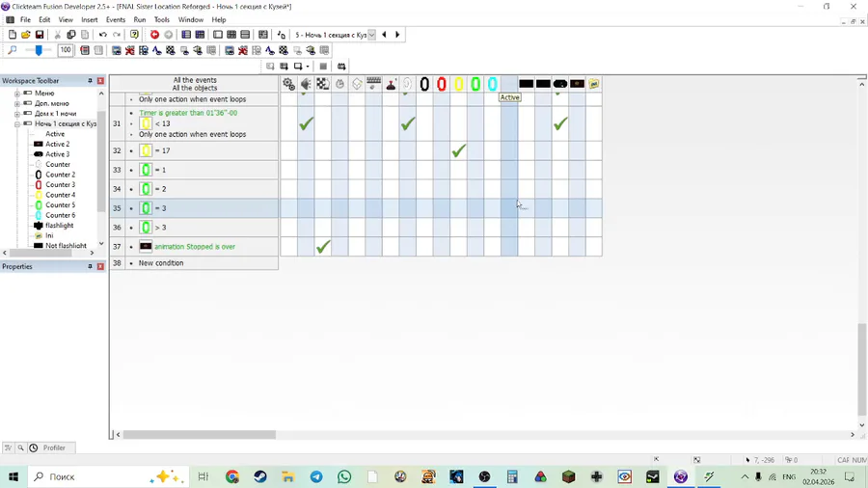The width and height of the screenshot is (868, 488).
Task: Open the Tools menu
Action: [162, 19]
